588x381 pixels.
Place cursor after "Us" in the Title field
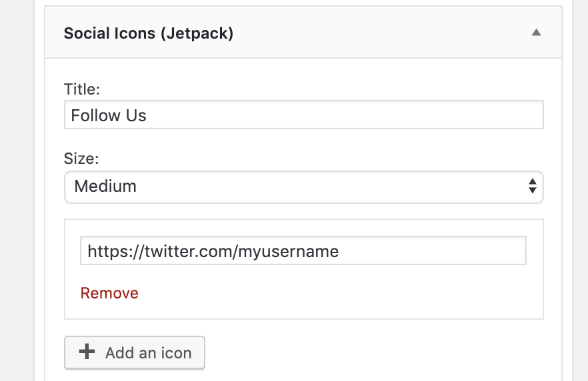(x=147, y=115)
